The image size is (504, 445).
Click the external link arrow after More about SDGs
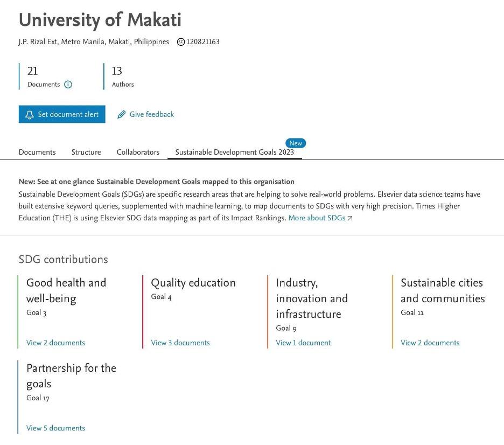349,218
